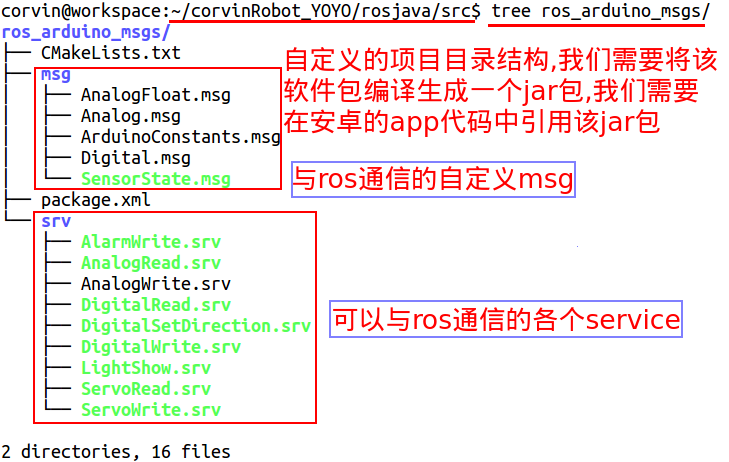Select AlarmWrite.srv file
Screen dimensions: 729x462
(151, 242)
